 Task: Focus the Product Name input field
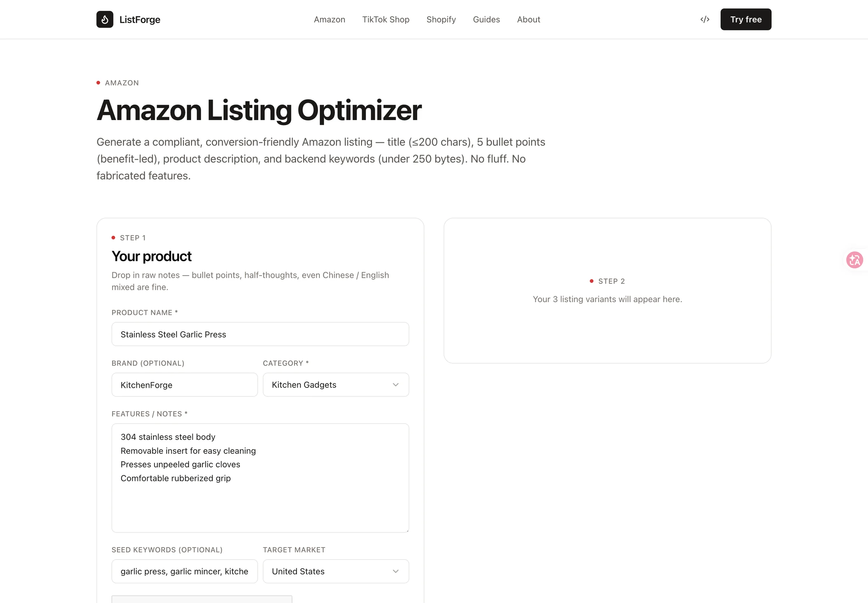[260, 334]
